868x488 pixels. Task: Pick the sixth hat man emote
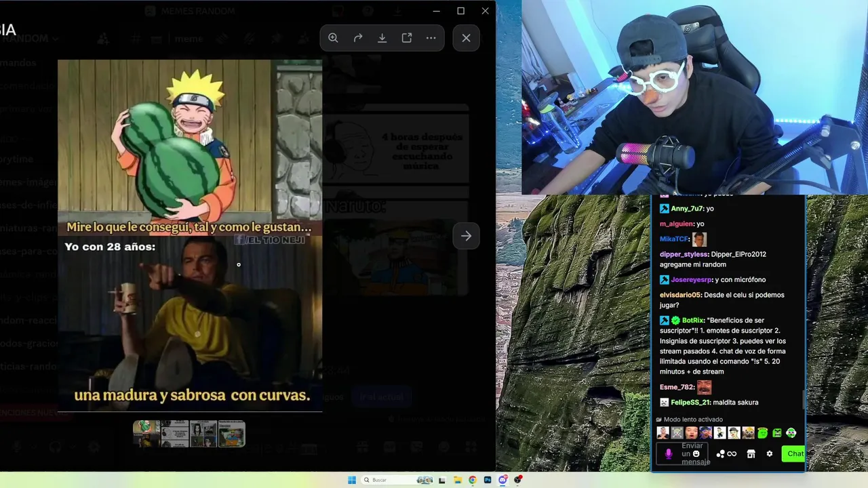click(x=734, y=432)
